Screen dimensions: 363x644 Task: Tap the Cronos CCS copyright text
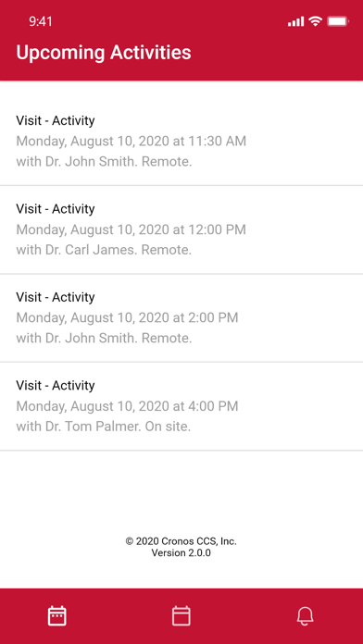[181, 541]
